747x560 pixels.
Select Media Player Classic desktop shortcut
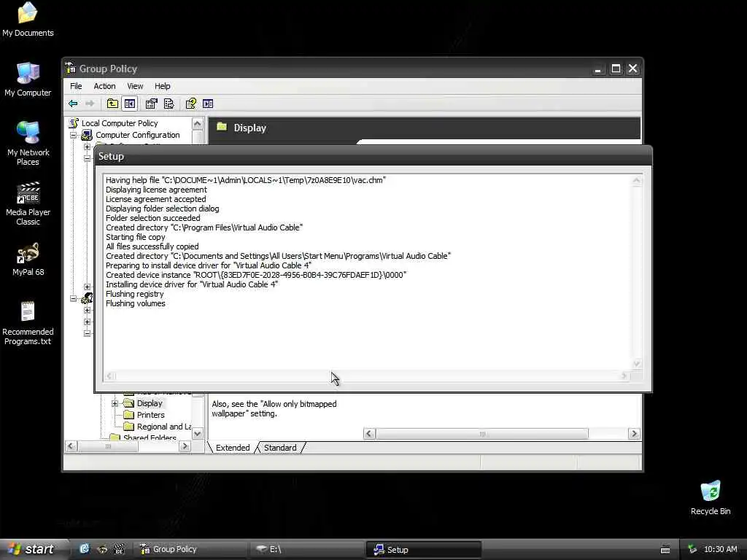[x=28, y=203]
